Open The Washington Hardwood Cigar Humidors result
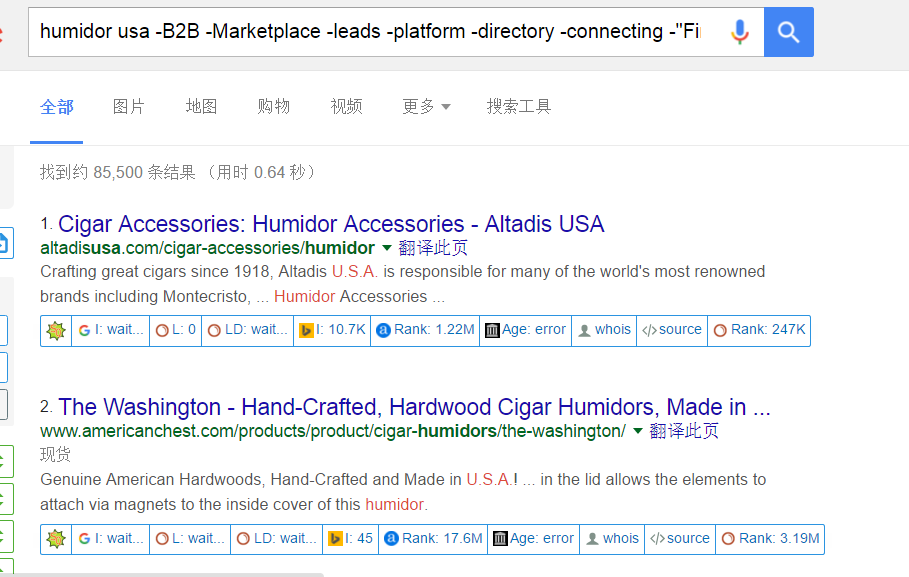Image resolution: width=909 pixels, height=577 pixels. click(x=414, y=407)
